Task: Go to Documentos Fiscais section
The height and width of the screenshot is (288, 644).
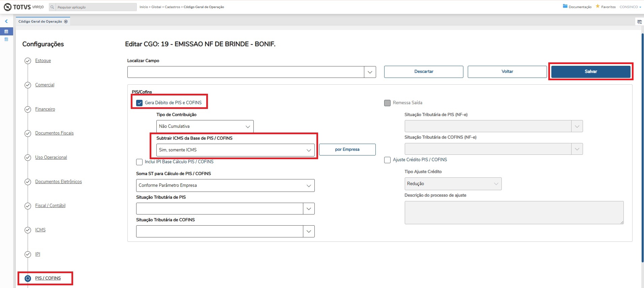Action: point(54,133)
